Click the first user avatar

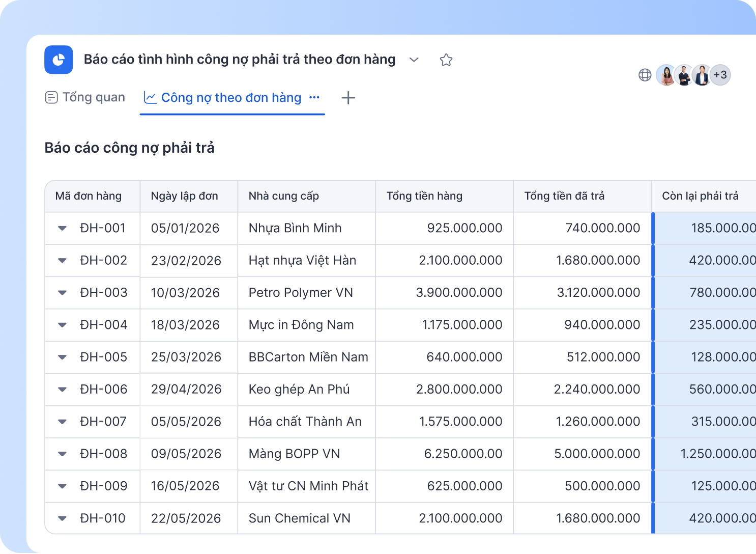pos(666,75)
